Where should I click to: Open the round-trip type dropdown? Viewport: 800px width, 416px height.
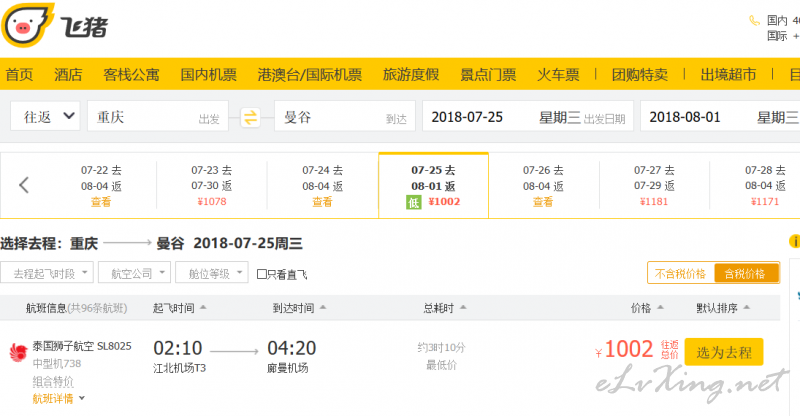pyautogui.click(x=45, y=117)
